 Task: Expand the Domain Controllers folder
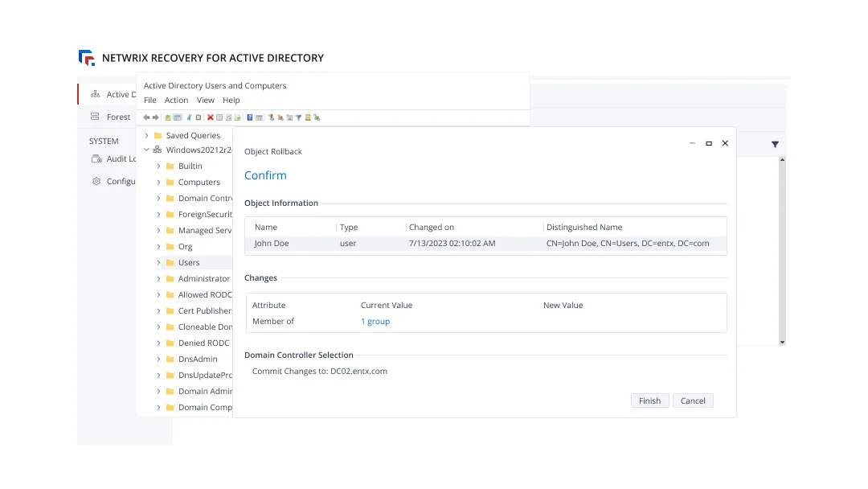(158, 199)
